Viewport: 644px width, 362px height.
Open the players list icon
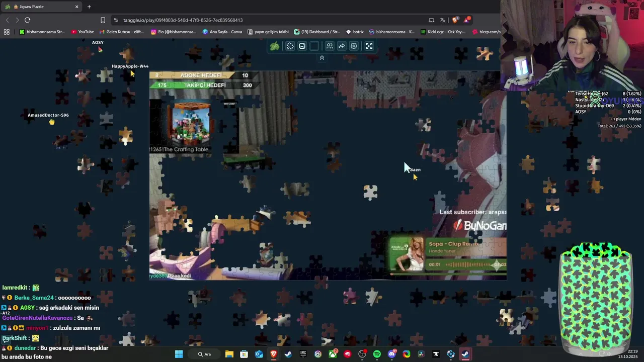click(x=330, y=46)
